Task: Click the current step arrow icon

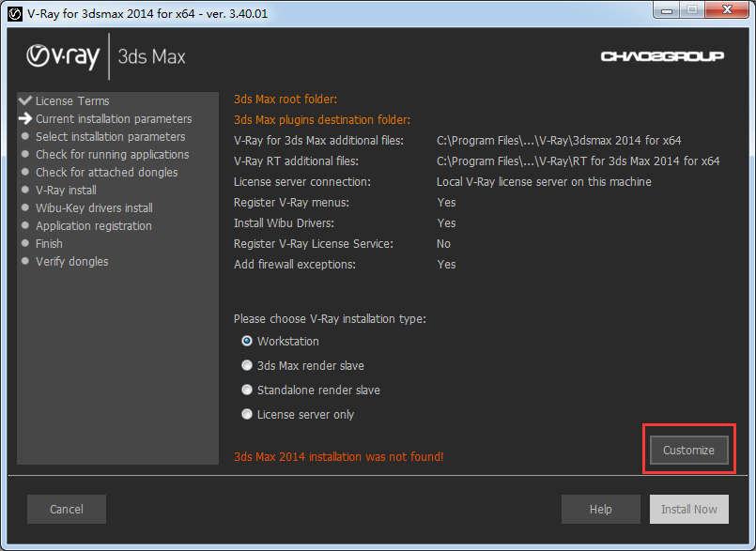Action: [x=25, y=118]
